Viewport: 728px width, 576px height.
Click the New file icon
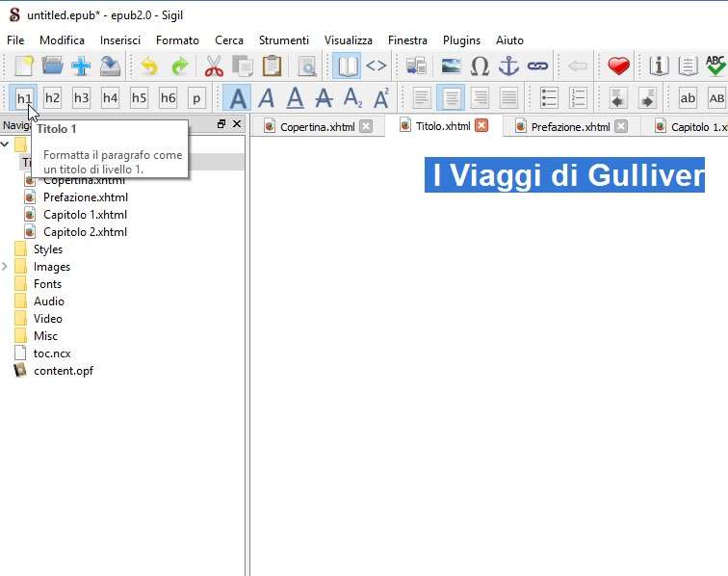24,65
